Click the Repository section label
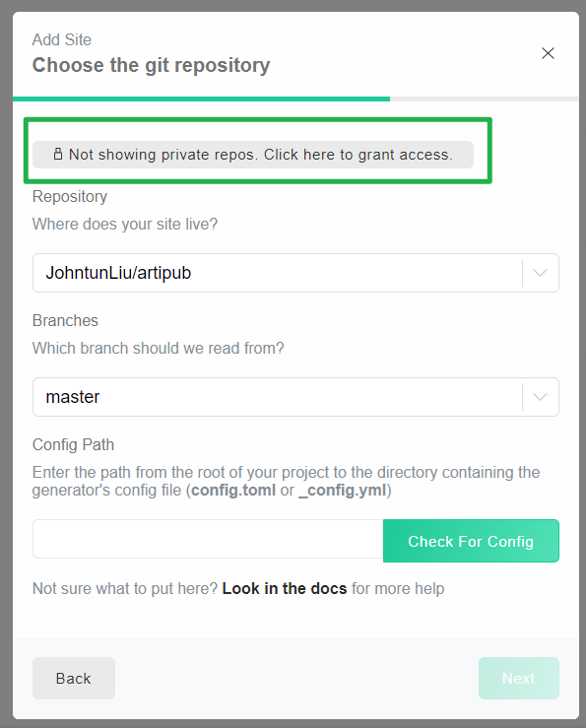The height and width of the screenshot is (728, 586). (70, 197)
